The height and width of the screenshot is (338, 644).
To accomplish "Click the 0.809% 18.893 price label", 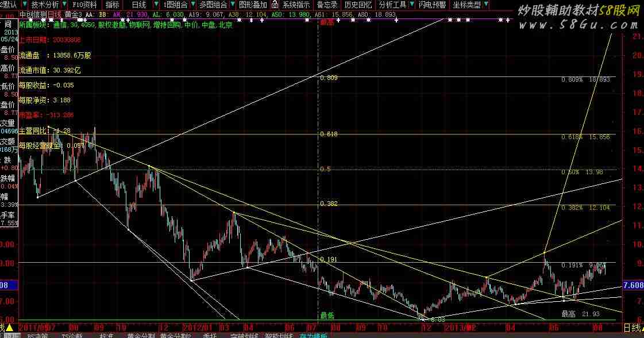I will 585,79.
